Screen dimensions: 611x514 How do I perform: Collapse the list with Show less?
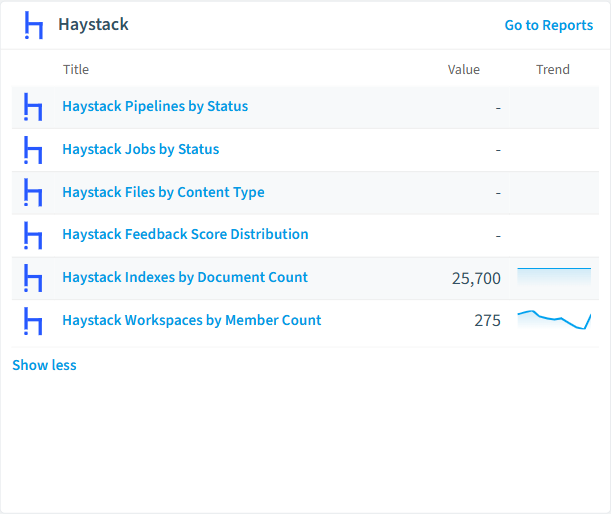[x=44, y=365]
